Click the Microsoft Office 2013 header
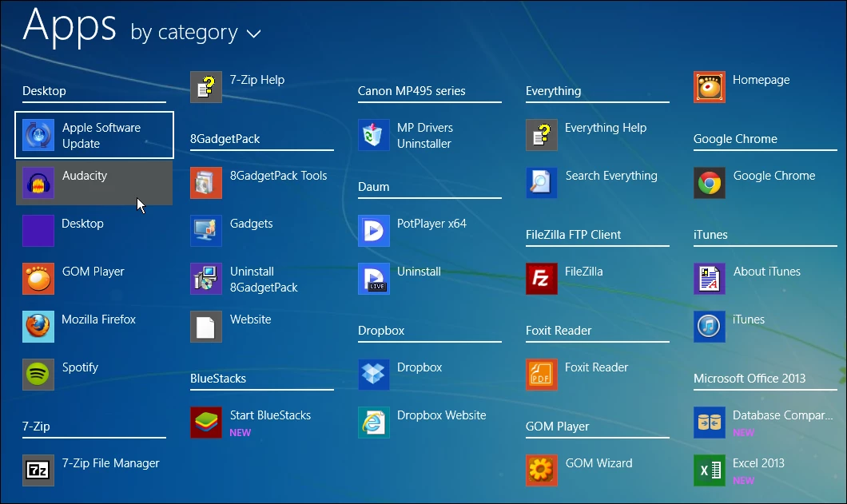The width and height of the screenshot is (847, 504). (750, 378)
